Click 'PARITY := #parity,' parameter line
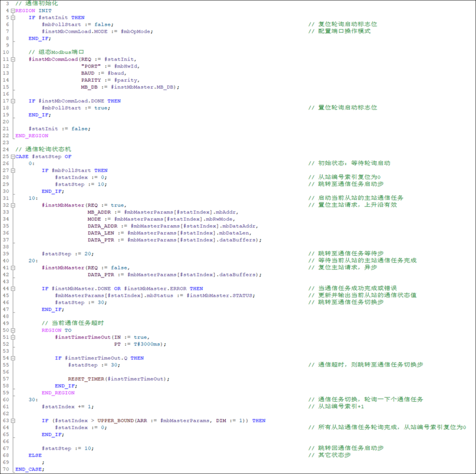Screen dimensions: 476x474 point(111,80)
